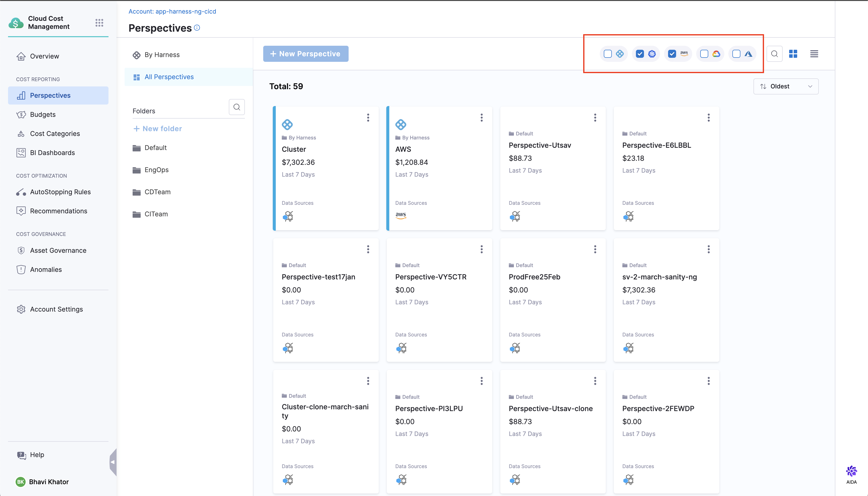
Task: Open Anomalies page
Action: click(x=58, y=269)
